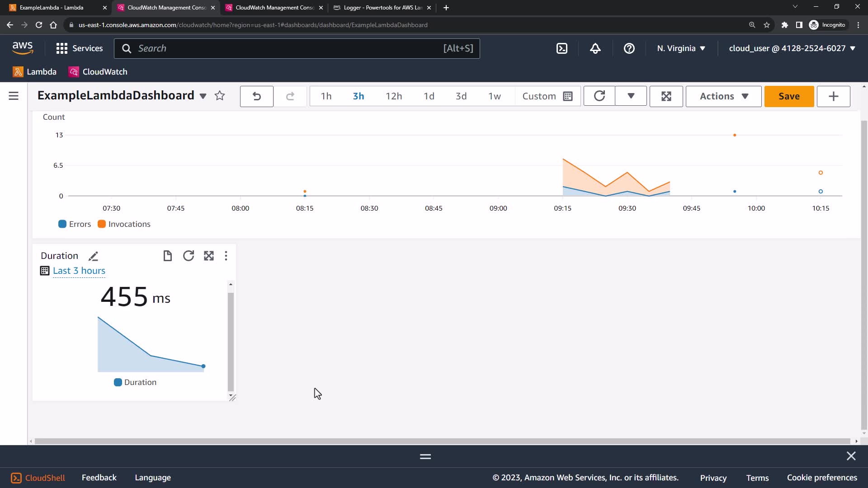
Task: Maximize the Duration widget
Action: pyautogui.click(x=208, y=256)
